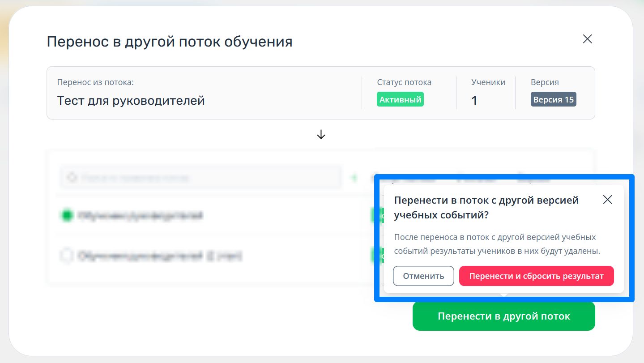This screenshot has height=363, width=644.
Task: Click the Версия column label in header card
Action: tap(545, 82)
